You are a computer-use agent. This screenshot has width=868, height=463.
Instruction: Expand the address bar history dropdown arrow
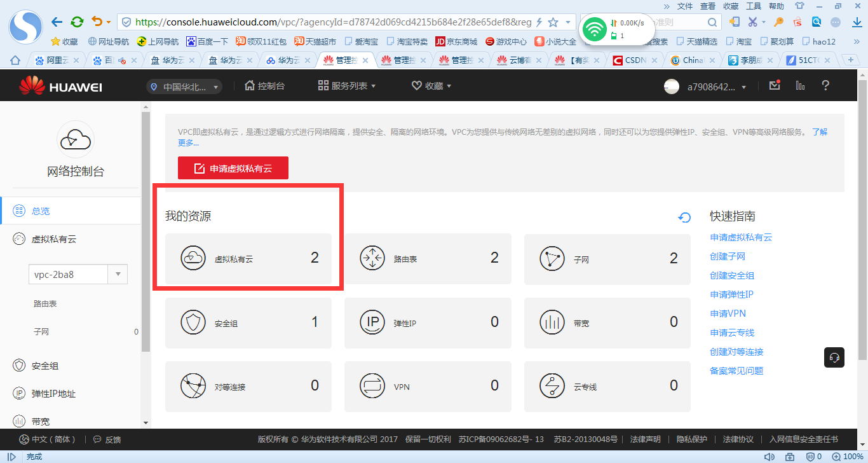pyautogui.click(x=567, y=22)
